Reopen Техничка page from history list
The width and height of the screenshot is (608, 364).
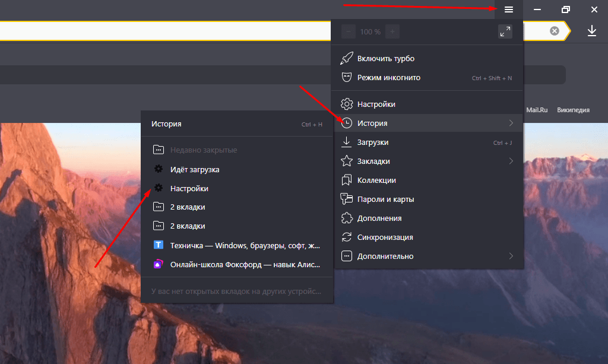(x=245, y=245)
